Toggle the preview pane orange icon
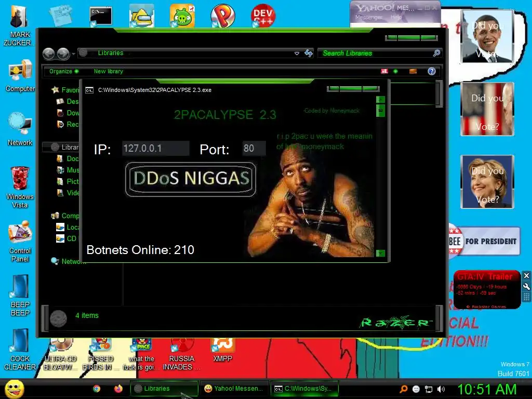This screenshot has height=399, width=532. tap(413, 71)
